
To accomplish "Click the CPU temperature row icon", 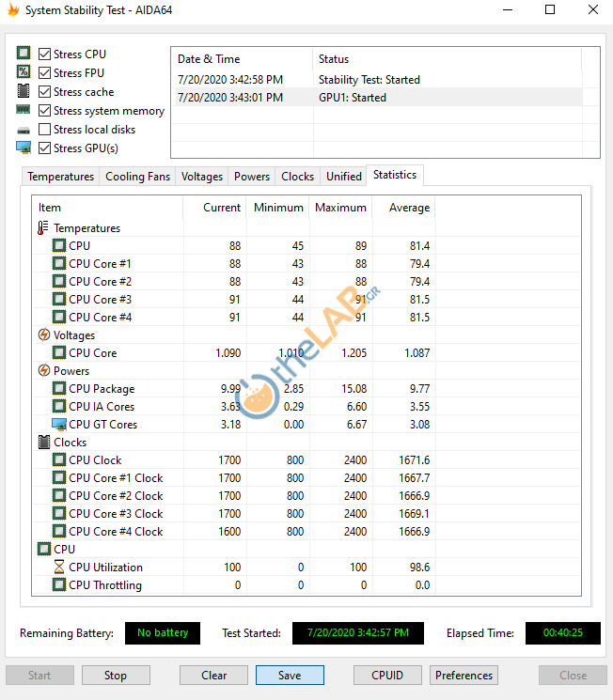I will coord(59,245).
